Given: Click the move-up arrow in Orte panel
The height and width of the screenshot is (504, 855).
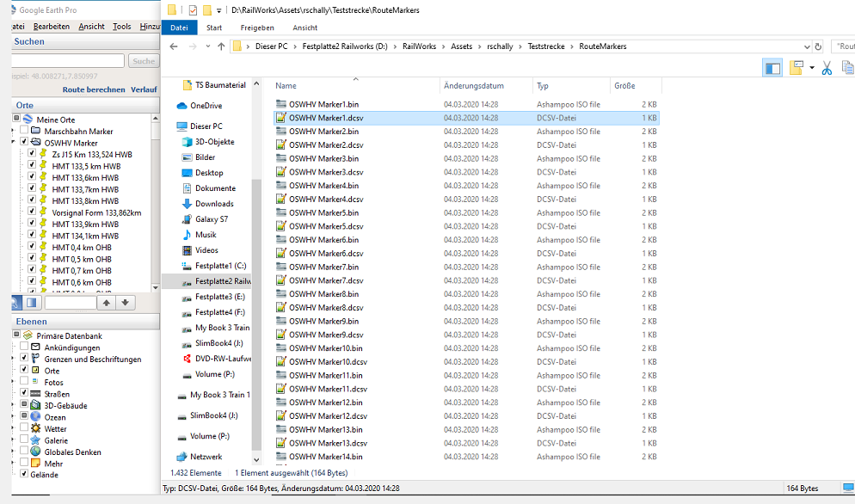Looking at the screenshot, I should point(106,303).
